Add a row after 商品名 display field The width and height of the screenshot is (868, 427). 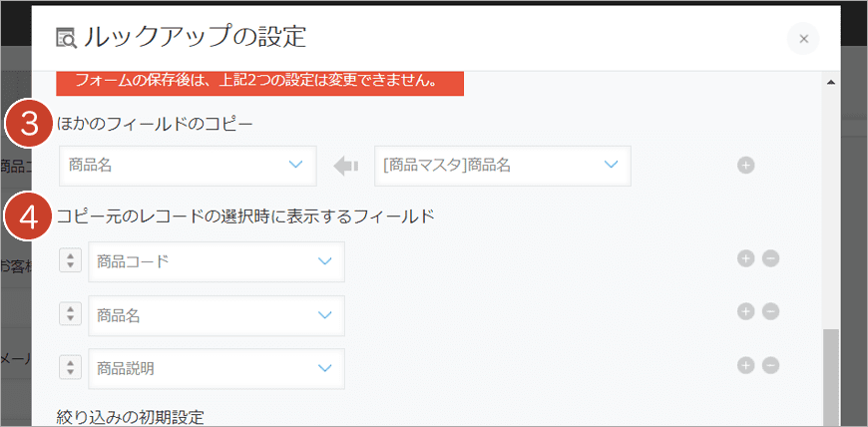(x=745, y=312)
